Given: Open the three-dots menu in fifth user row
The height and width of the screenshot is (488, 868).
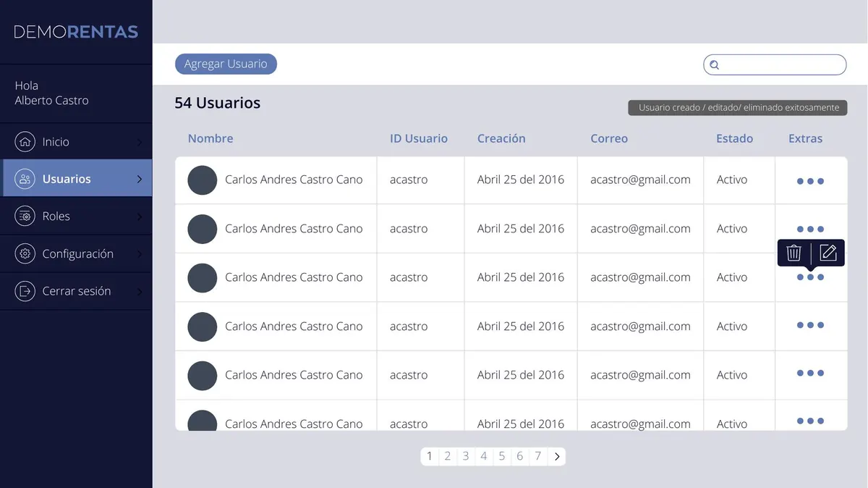Looking at the screenshot, I should coord(810,373).
